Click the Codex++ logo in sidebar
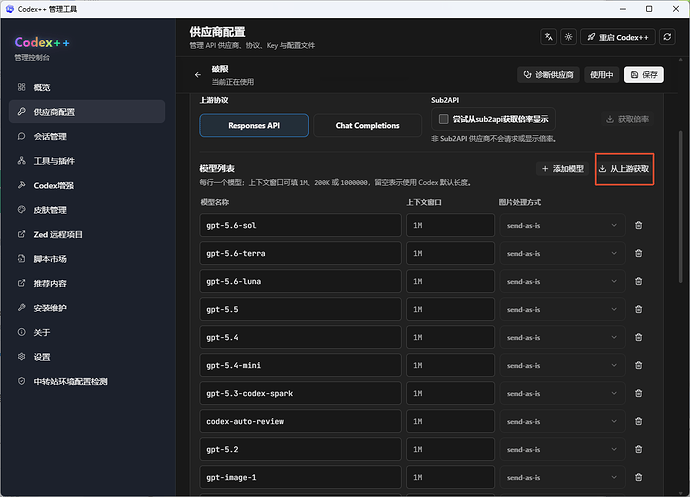Viewport: 690px width, 497px height. click(x=42, y=42)
